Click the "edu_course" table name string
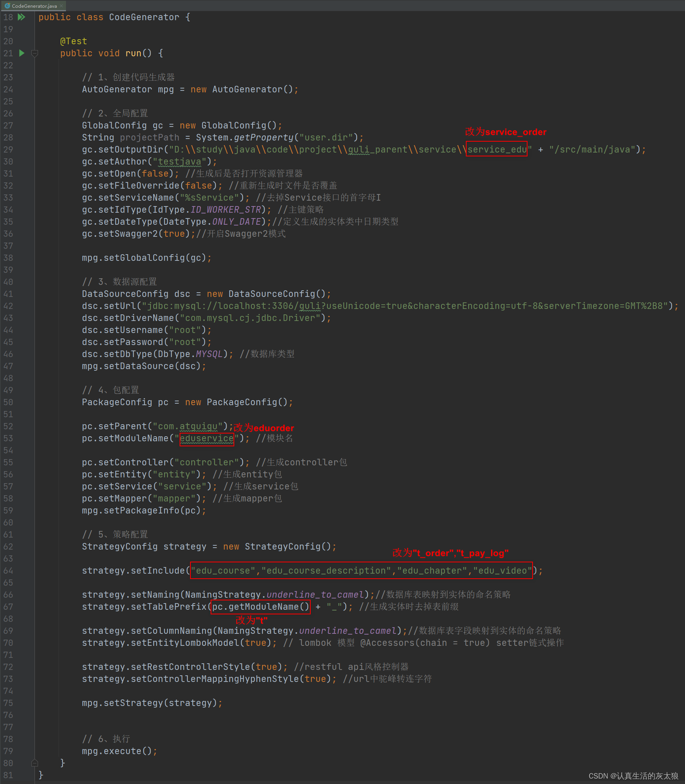Image resolution: width=685 pixels, height=784 pixels. coord(223,571)
